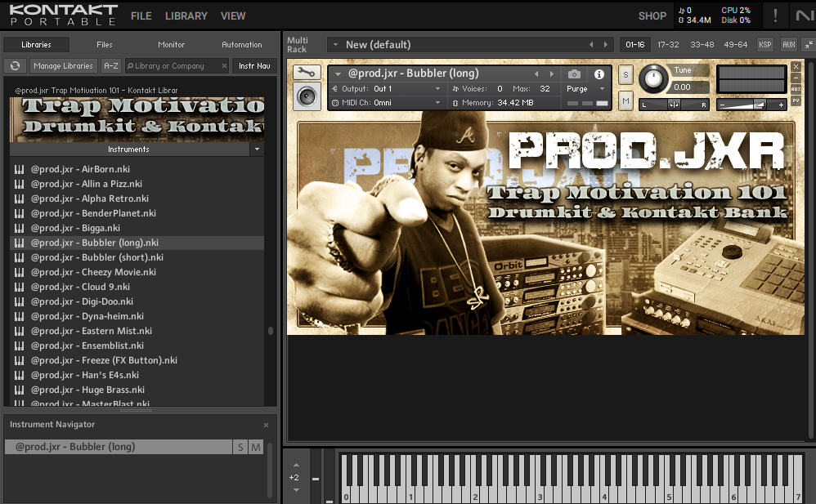Open the wrench edit-mode icon
The height and width of the screenshot is (504, 816).
[x=307, y=73]
